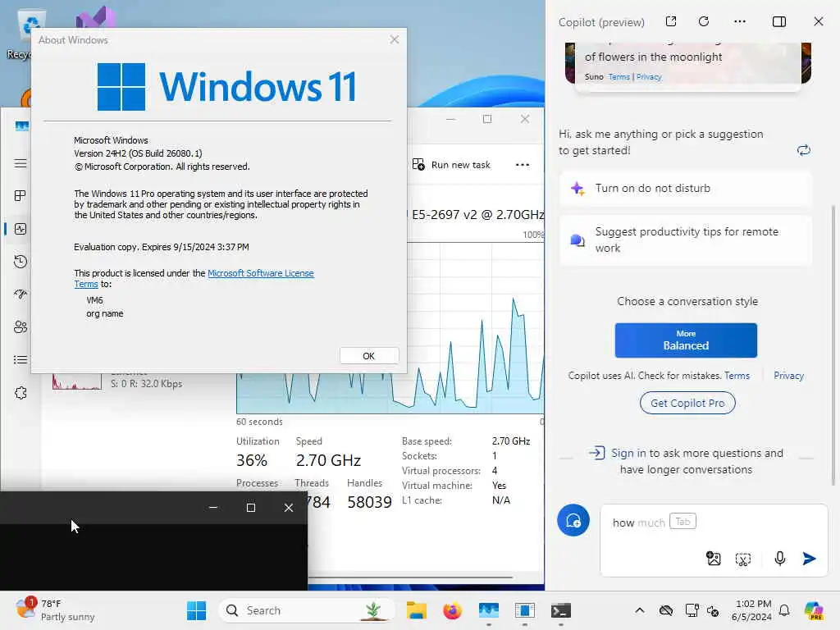
Task: Open Suno Terms link in Copilot card
Action: 619,77
